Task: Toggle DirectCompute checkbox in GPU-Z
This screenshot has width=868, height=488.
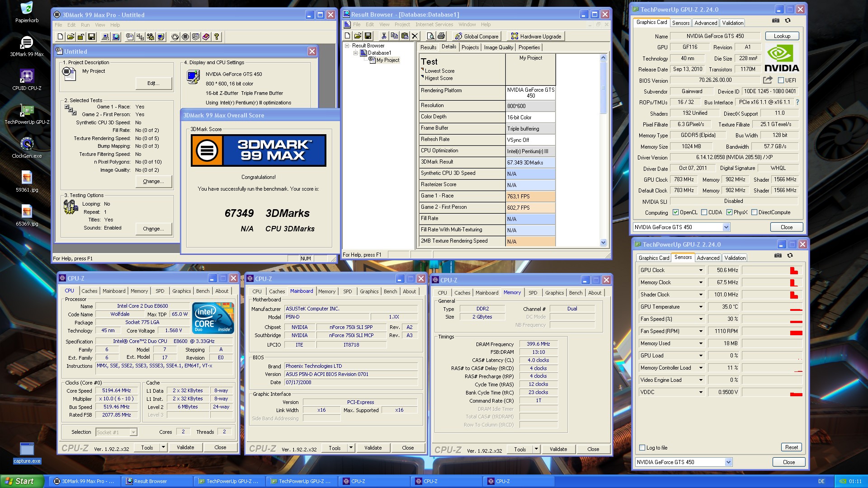Action: (754, 212)
